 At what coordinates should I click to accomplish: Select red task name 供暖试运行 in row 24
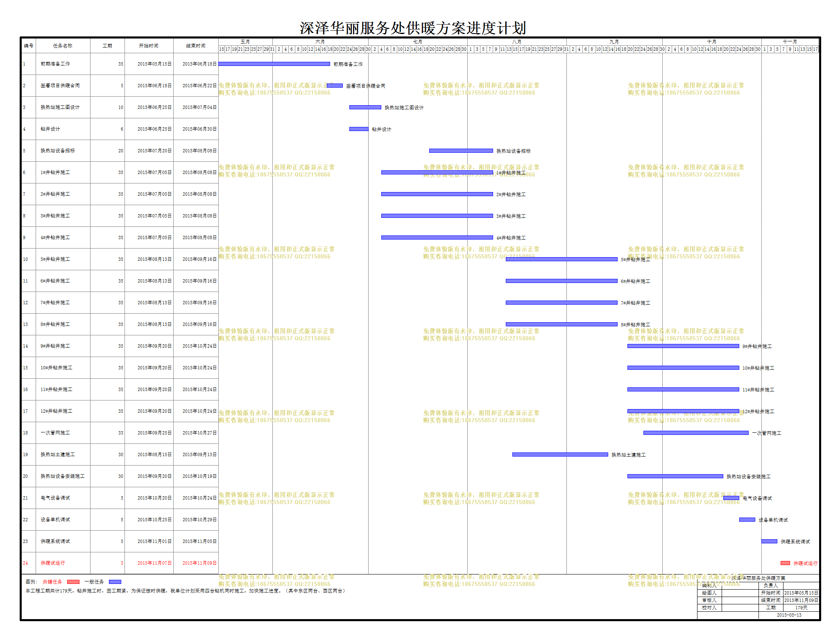(x=53, y=563)
